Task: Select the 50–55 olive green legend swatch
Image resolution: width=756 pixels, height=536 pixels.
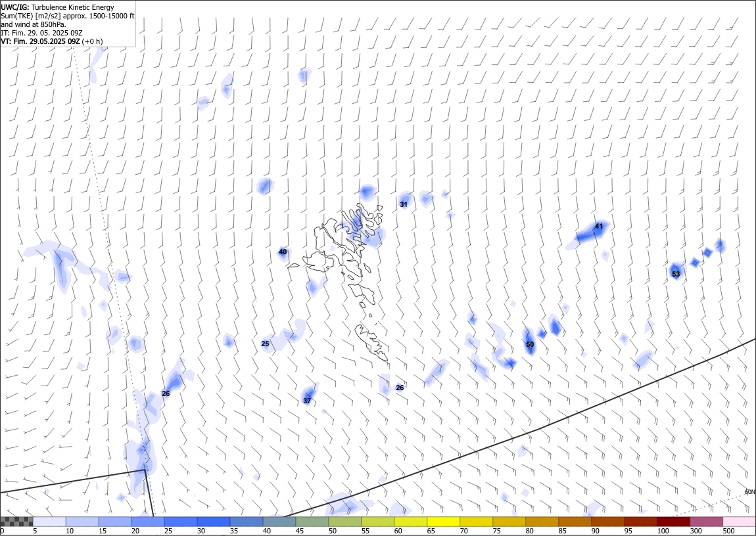Action: click(344, 522)
